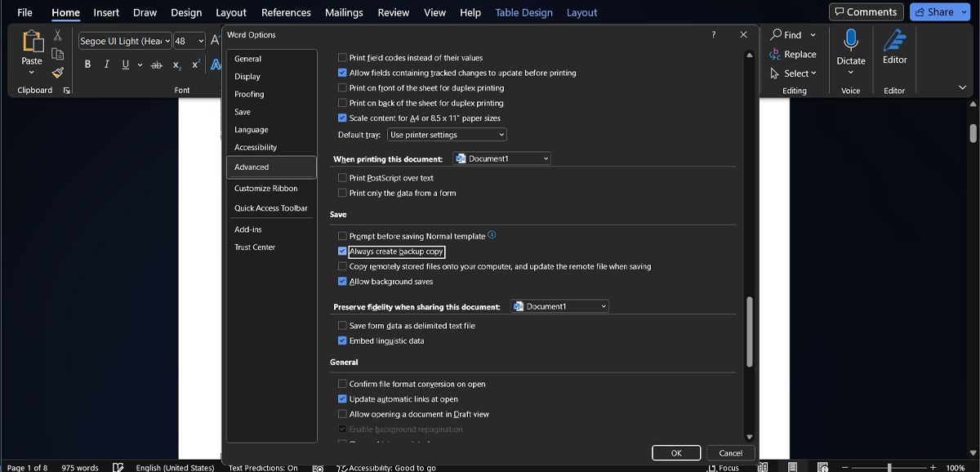
Task: Select the Format Painter brush
Action: [x=58, y=72]
